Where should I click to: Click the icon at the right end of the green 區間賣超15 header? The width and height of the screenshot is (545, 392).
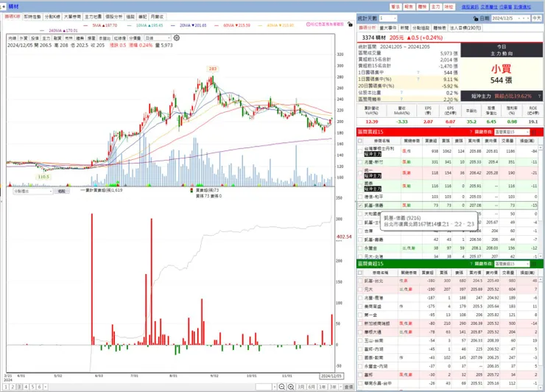535,264
